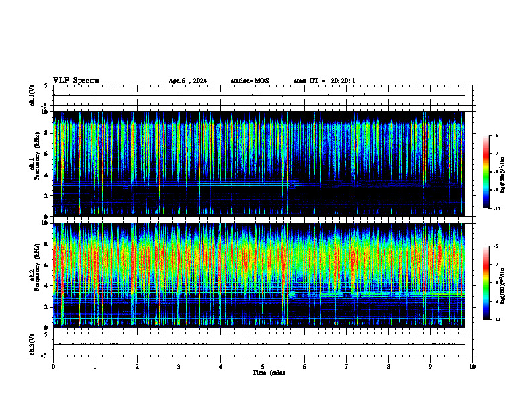This screenshot has height=411, width=532.
Task: Click the "6" kHz tick on ch.2 frequency axis
Action: [47, 265]
